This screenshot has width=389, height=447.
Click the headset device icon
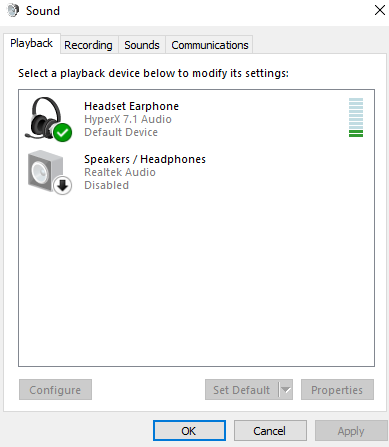(x=47, y=119)
